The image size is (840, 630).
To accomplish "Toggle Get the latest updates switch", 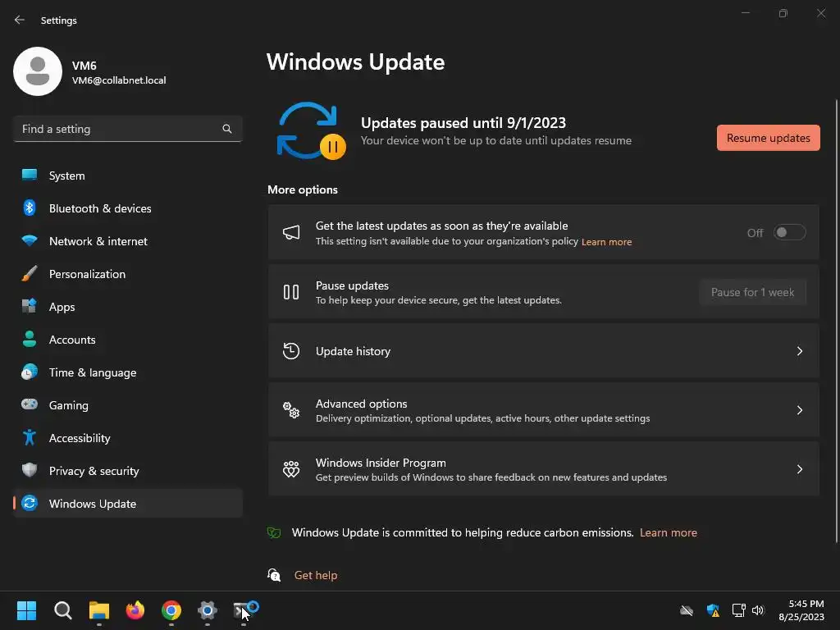I will 789,232.
